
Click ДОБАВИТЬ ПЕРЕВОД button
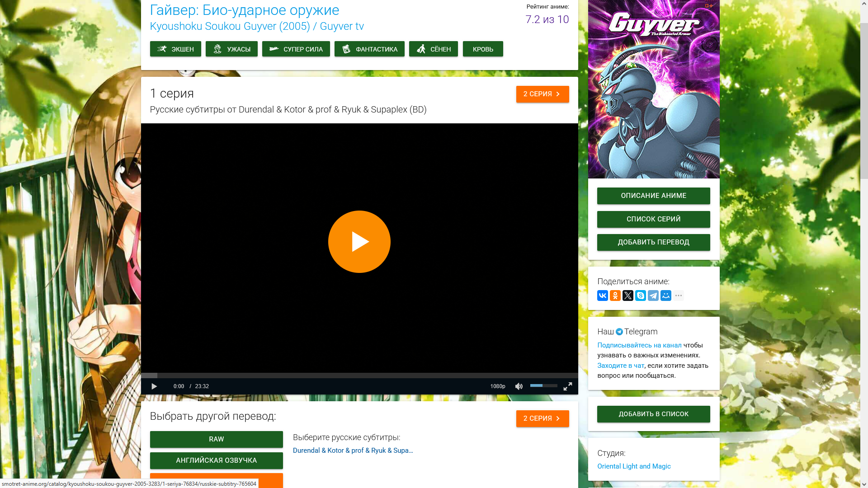[x=654, y=242]
